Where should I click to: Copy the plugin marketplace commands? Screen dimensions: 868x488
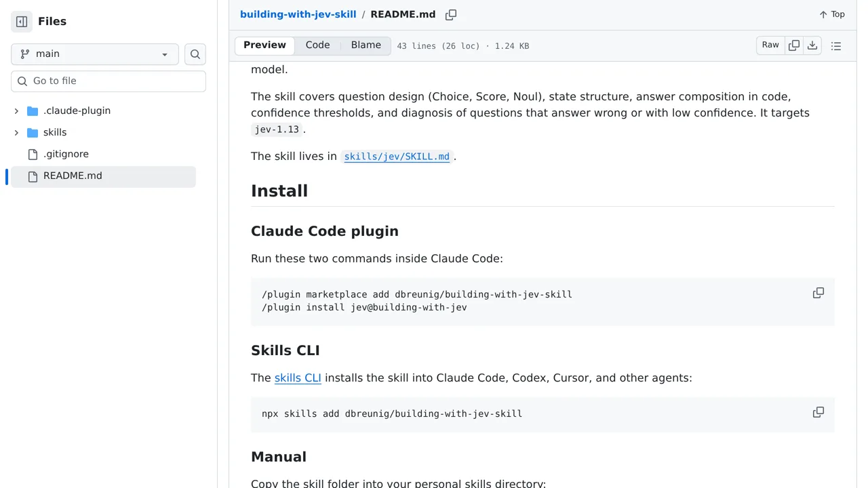coord(818,293)
